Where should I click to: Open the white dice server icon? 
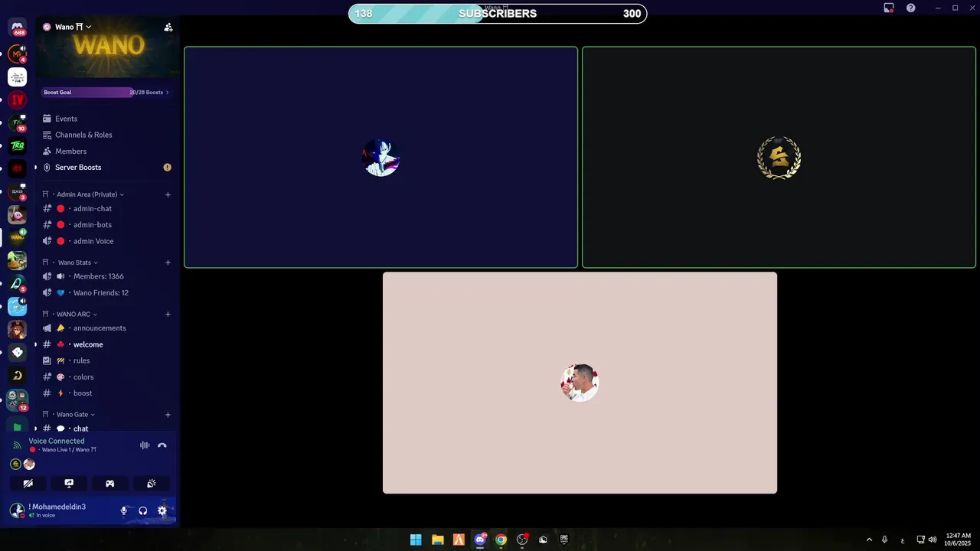tap(17, 352)
